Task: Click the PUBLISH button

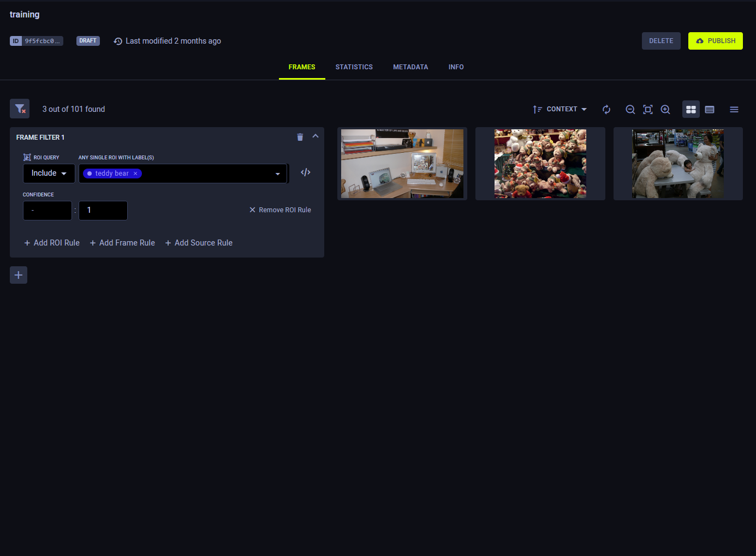Action: coord(715,41)
